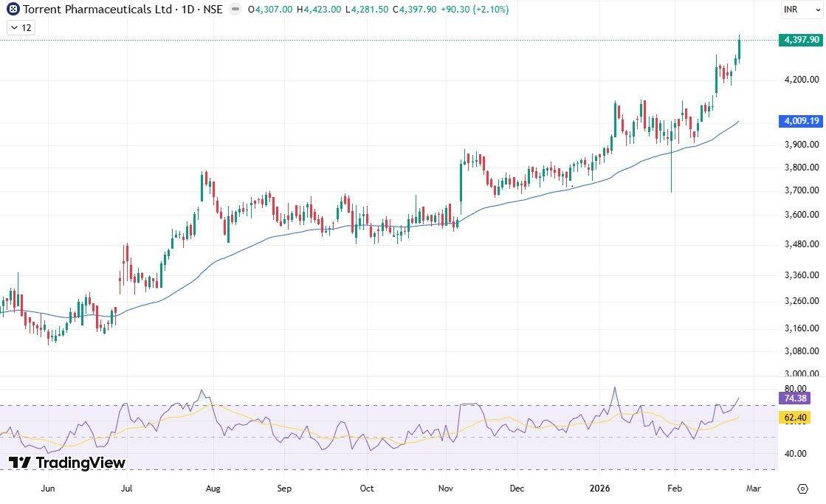The width and height of the screenshot is (826, 504).
Task: Click the 40.00 RSI scale label
Action: pyautogui.click(x=796, y=454)
